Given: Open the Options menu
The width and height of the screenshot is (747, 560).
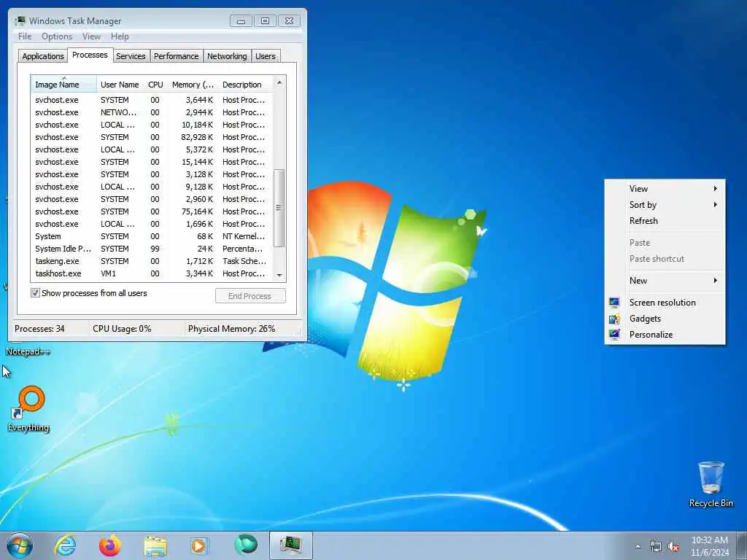Looking at the screenshot, I should pos(57,36).
